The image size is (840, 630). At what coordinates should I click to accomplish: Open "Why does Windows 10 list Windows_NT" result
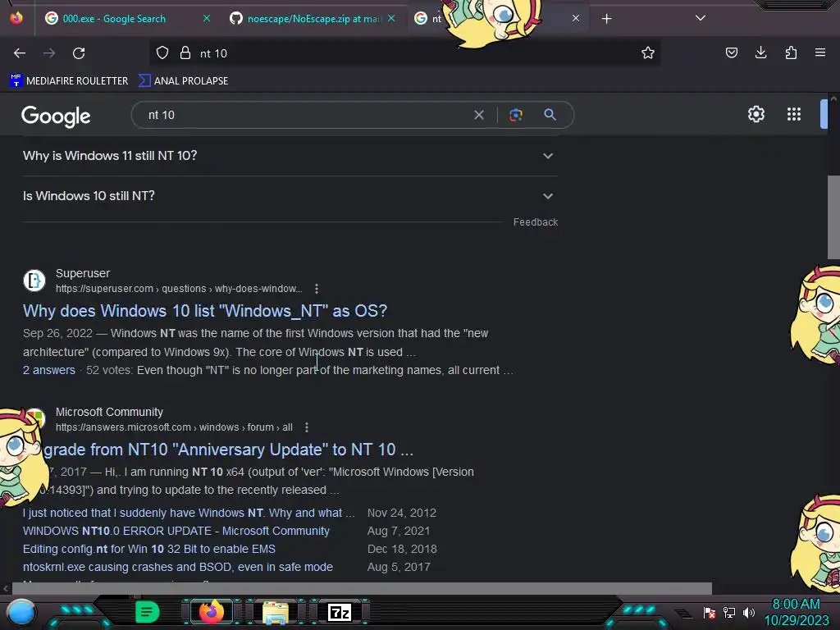[x=204, y=311]
